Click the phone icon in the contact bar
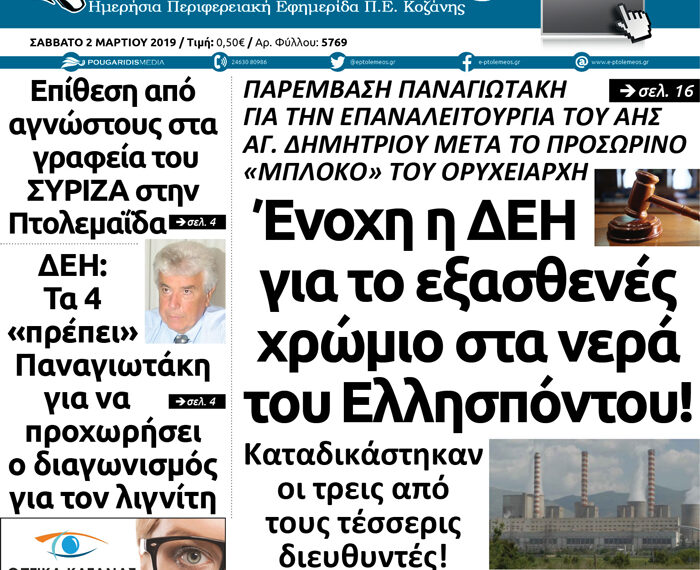Screen dimensions: 700x570 (x=220, y=62)
